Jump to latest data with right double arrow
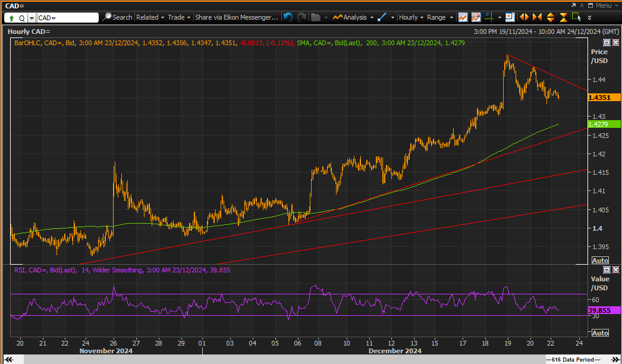 (614, 360)
